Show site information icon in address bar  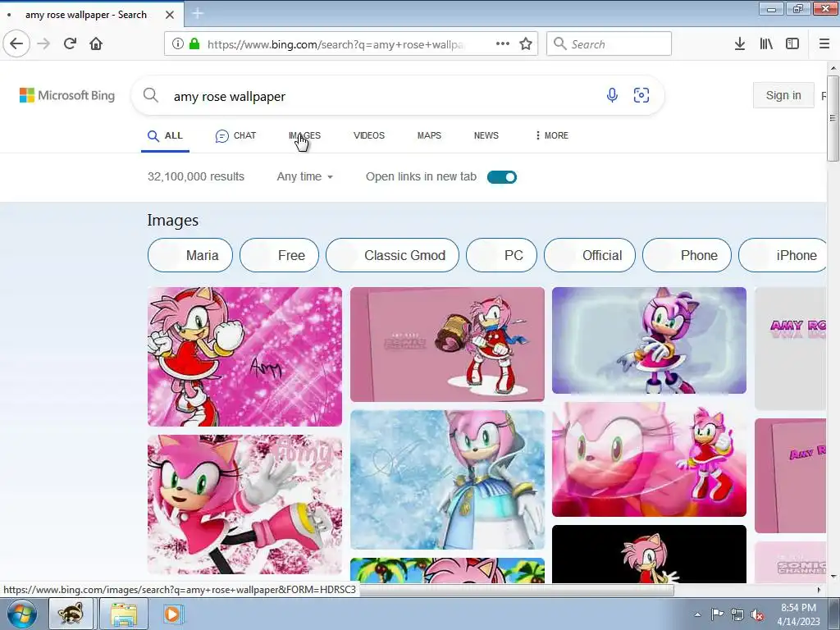[x=178, y=44]
